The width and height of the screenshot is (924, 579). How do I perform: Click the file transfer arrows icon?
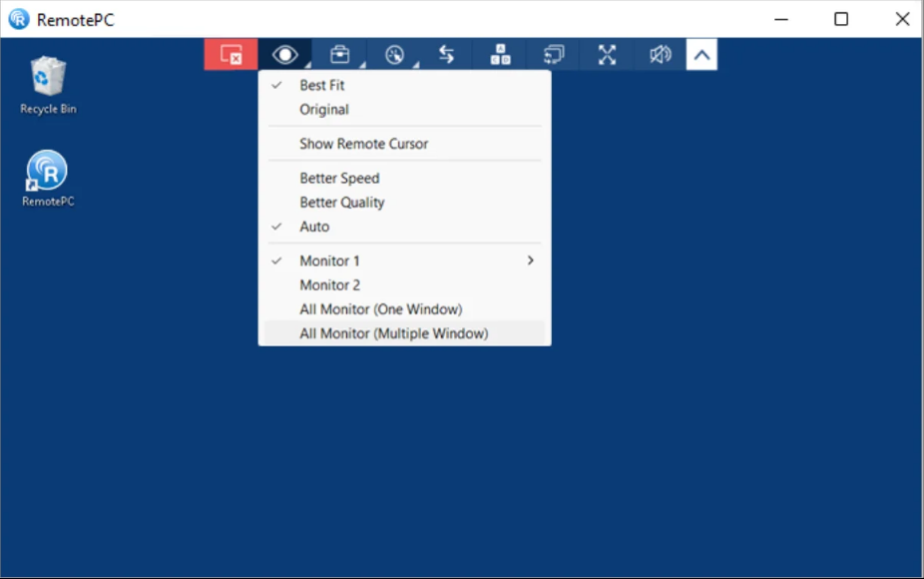click(x=447, y=55)
